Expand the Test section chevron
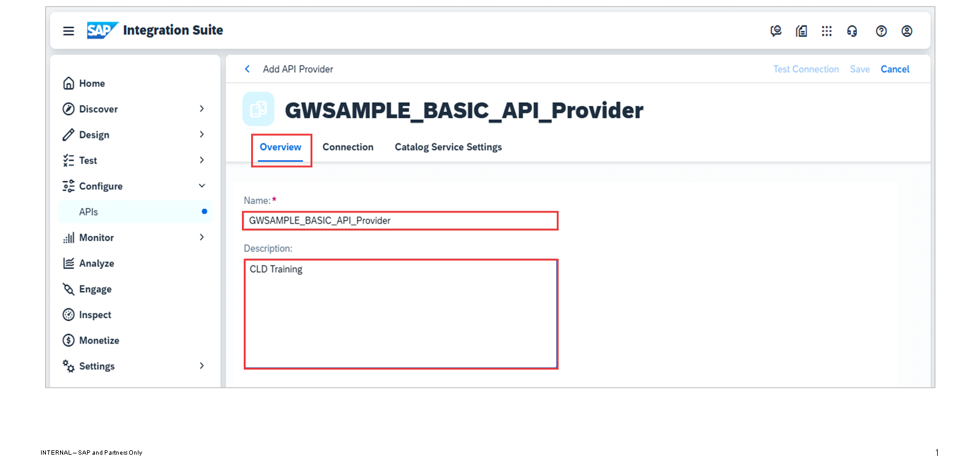 (202, 161)
